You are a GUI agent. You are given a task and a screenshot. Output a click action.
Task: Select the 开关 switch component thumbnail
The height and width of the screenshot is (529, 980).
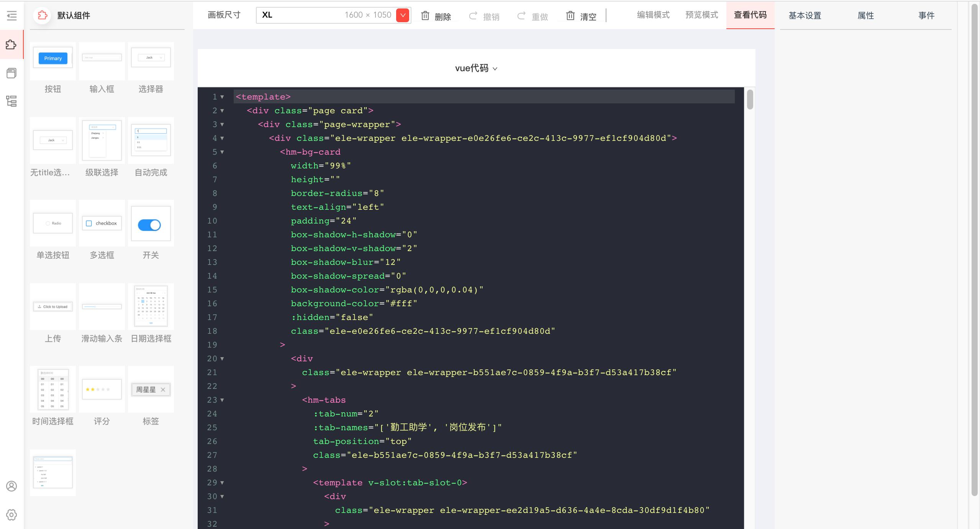(x=151, y=224)
